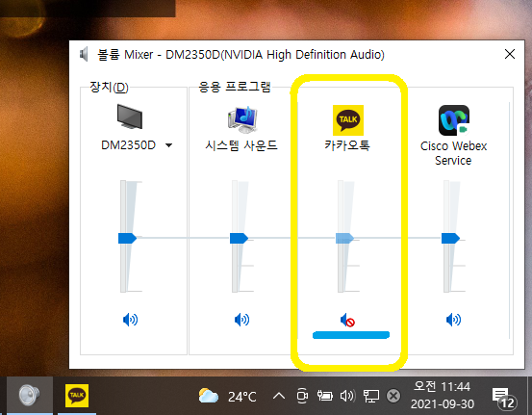Screen dimensions: 532x415
Task: Mute the DM2350D device speaker
Action: 130,320
